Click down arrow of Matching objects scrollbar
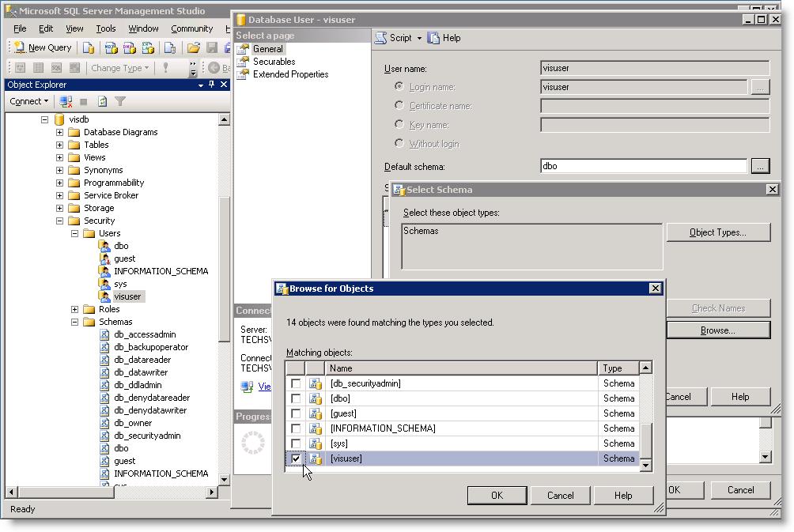The image size is (794, 532). point(645,465)
